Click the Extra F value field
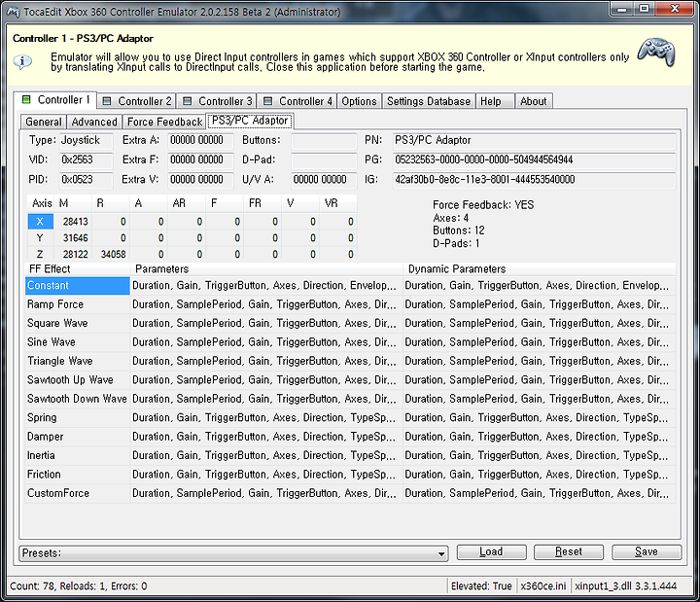Screen dimensions: 700x602 point(200,159)
